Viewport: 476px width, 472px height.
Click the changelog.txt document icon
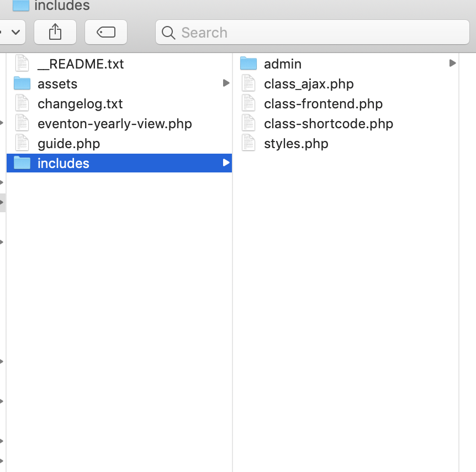[22, 103]
